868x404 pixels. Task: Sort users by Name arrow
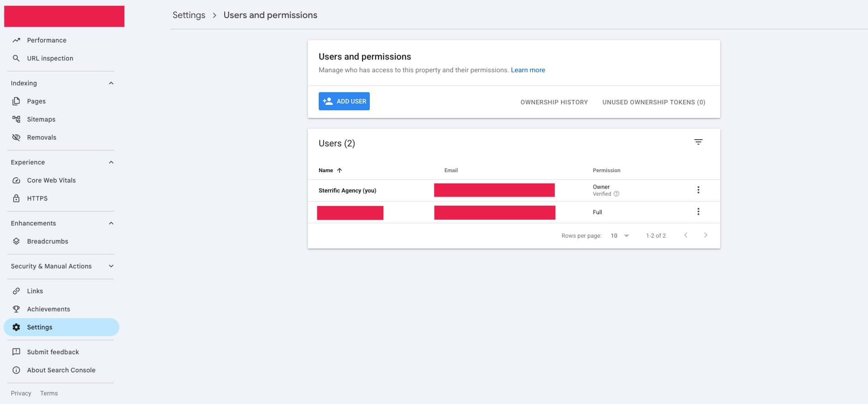click(340, 170)
